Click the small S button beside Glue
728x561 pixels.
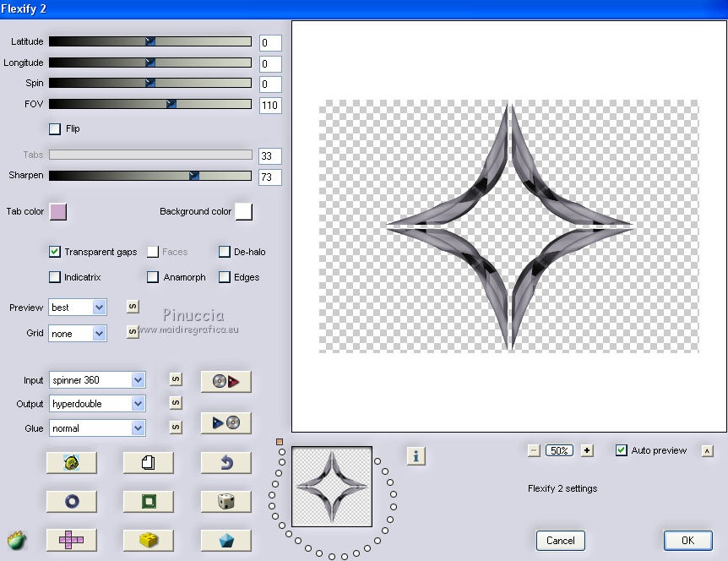click(176, 427)
